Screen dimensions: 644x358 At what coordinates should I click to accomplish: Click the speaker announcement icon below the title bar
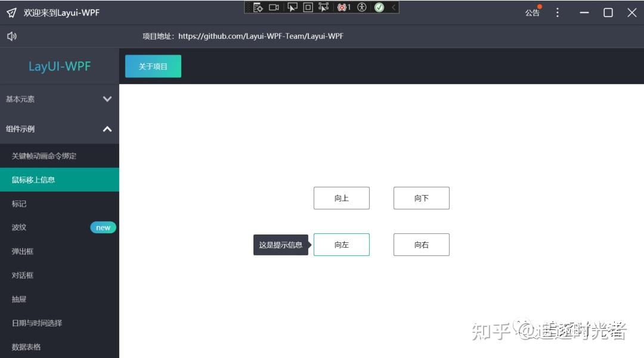tap(12, 35)
